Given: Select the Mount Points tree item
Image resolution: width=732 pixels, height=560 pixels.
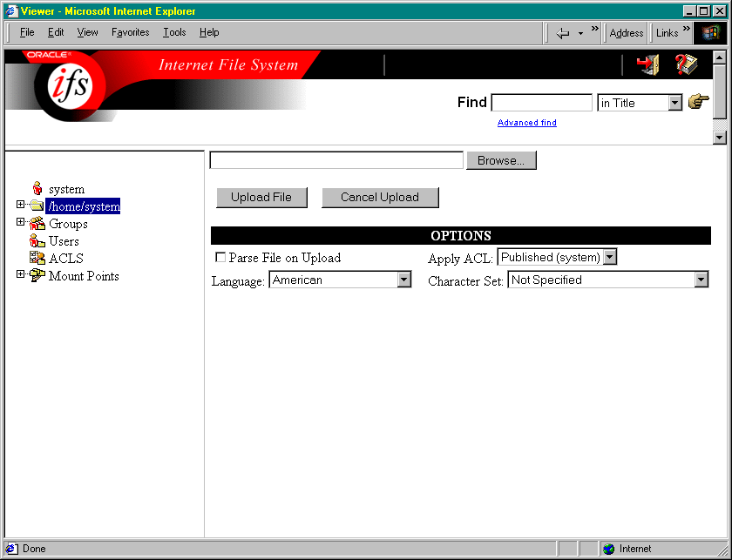Looking at the screenshot, I should tap(84, 276).
